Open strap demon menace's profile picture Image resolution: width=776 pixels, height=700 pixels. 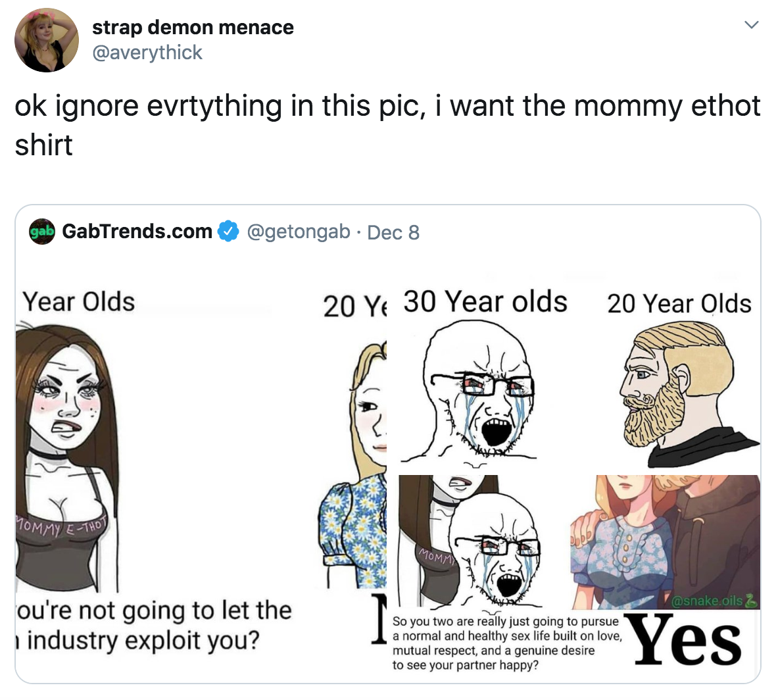47,40
